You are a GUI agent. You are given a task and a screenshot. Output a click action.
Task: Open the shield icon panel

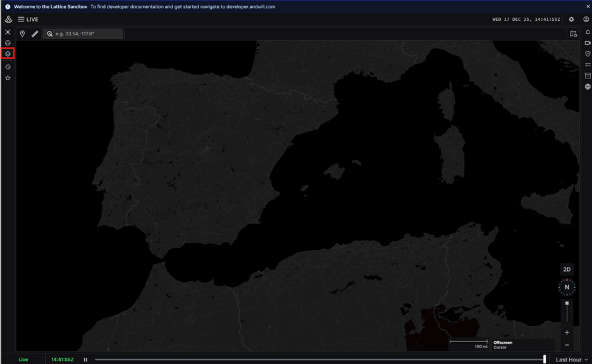[x=587, y=54]
